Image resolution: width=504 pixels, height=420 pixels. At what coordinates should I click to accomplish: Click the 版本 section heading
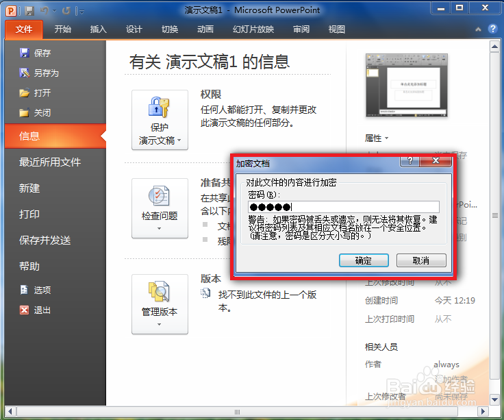click(x=211, y=278)
